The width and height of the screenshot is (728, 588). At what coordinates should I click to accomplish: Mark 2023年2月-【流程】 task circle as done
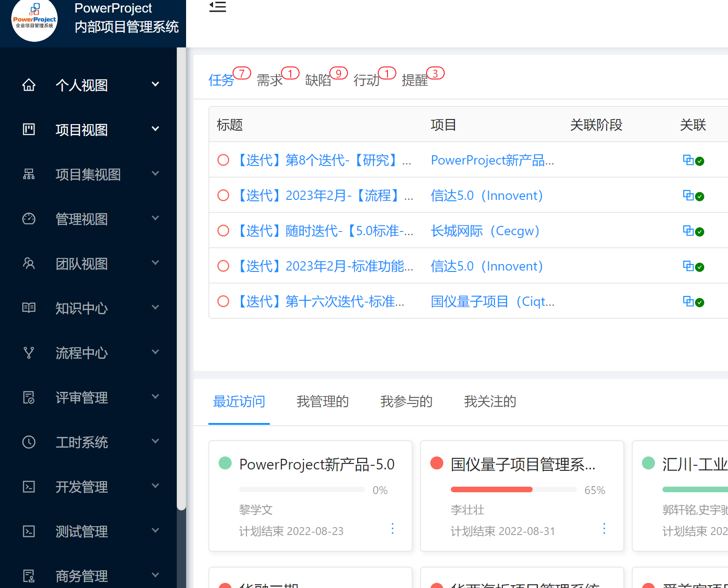(223, 196)
